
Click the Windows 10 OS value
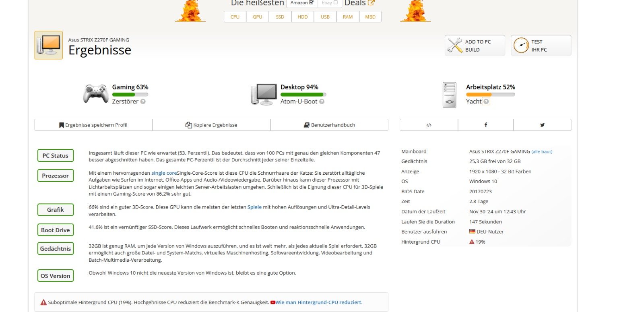pos(483,182)
